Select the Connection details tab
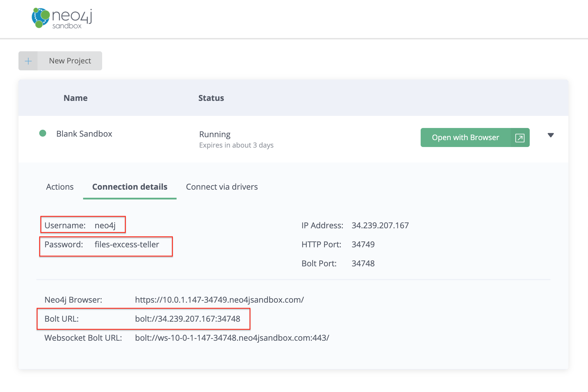This screenshot has width=588, height=392. pyautogui.click(x=130, y=187)
